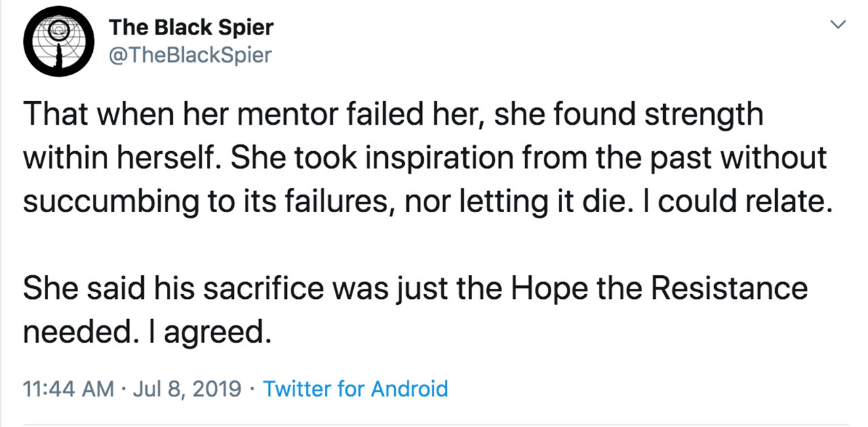Open The Black Spier profile avatar

(56, 42)
